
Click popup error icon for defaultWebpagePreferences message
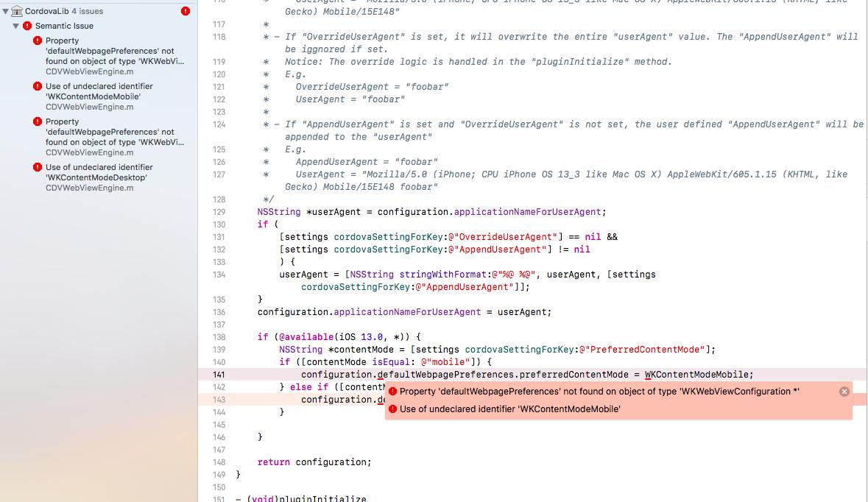pos(392,392)
